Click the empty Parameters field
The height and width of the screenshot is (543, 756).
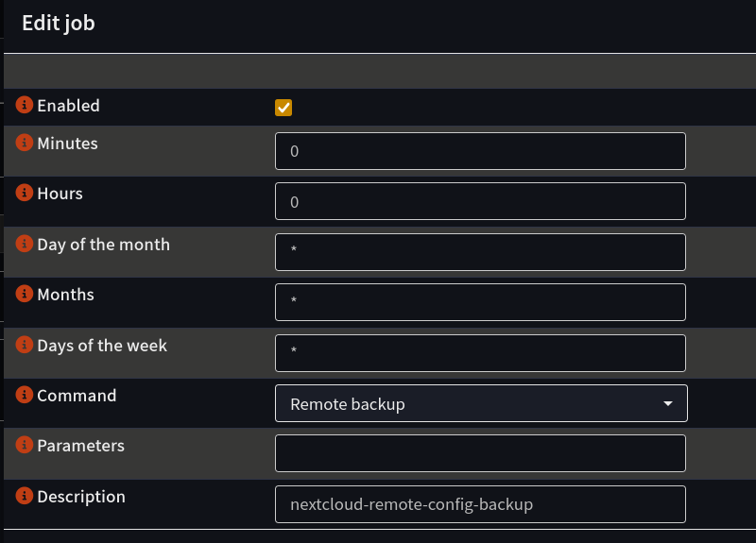480,453
